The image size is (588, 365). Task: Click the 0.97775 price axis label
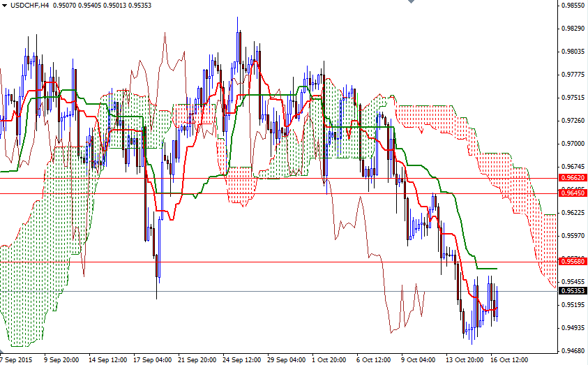(573, 74)
